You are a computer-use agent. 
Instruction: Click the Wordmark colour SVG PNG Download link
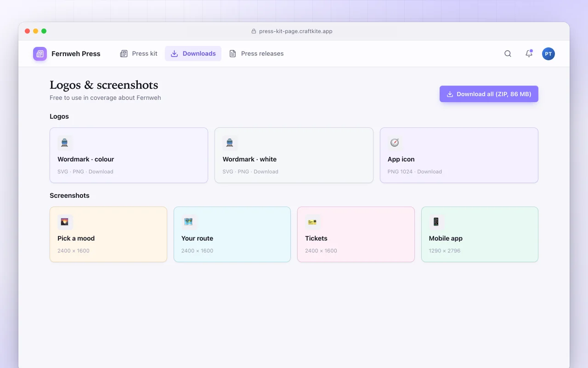(x=85, y=172)
